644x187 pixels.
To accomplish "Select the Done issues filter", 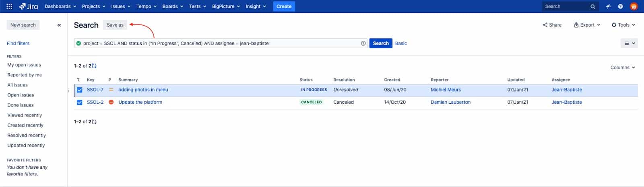I will [21, 105].
